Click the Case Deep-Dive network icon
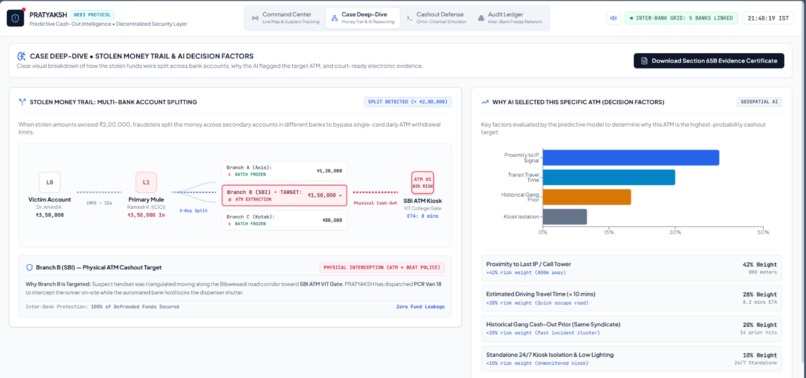Image resolution: width=806 pixels, height=378 pixels. [x=335, y=18]
